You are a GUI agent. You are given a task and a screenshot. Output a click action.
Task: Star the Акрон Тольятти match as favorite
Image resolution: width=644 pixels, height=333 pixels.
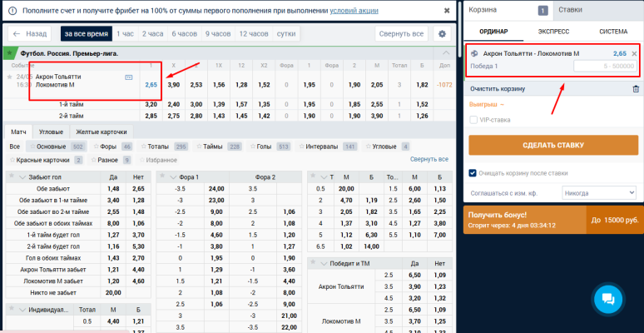tap(9, 77)
